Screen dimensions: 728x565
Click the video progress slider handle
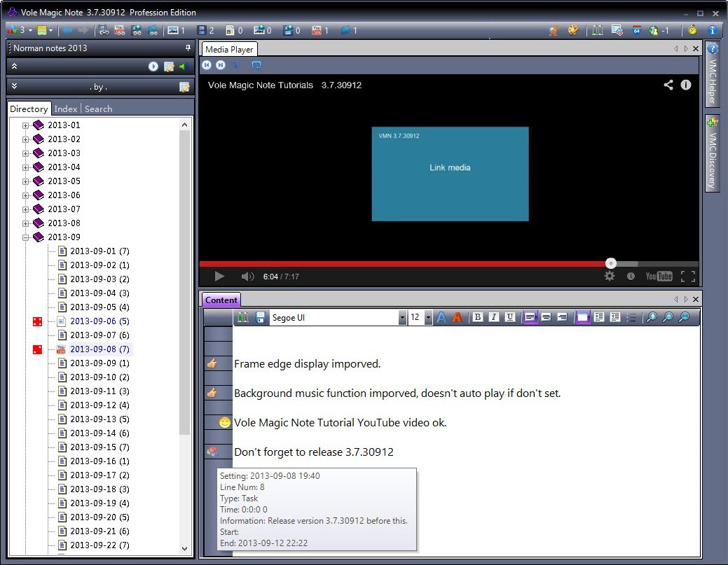(611, 263)
